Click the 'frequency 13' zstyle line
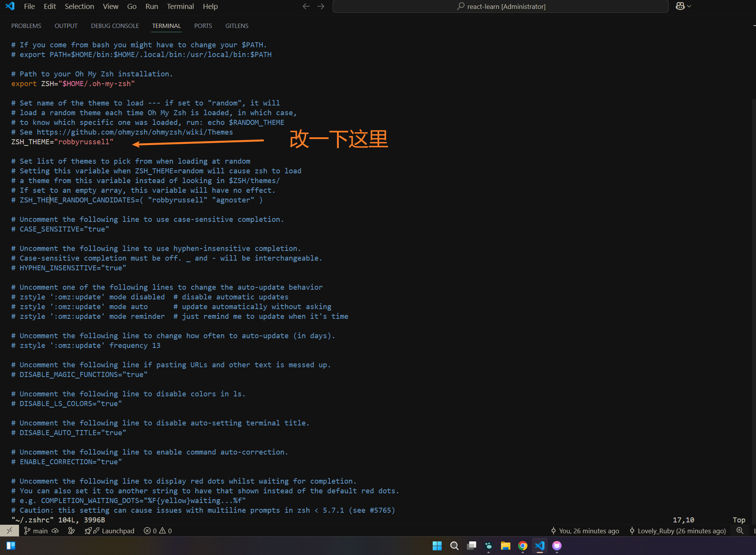The image size is (756, 555). pyautogui.click(x=86, y=346)
